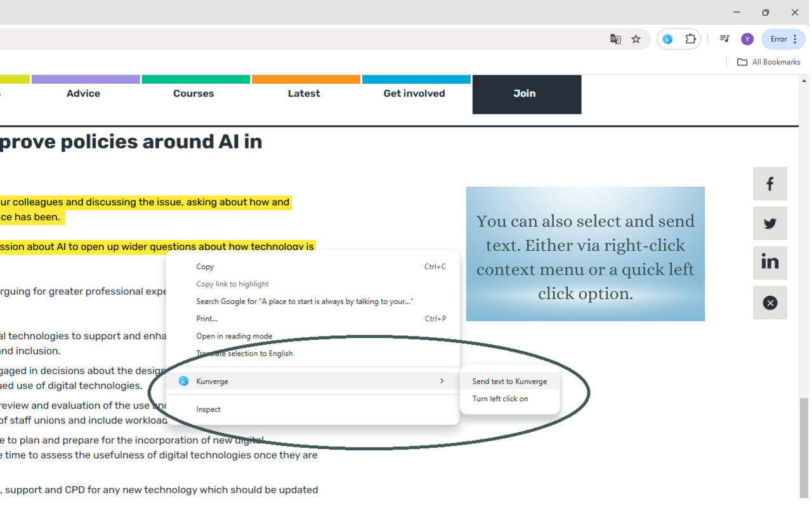Expand the Kunverge submenu arrow
Viewport: 812px width, 508px height.
click(x=442, y=381)
